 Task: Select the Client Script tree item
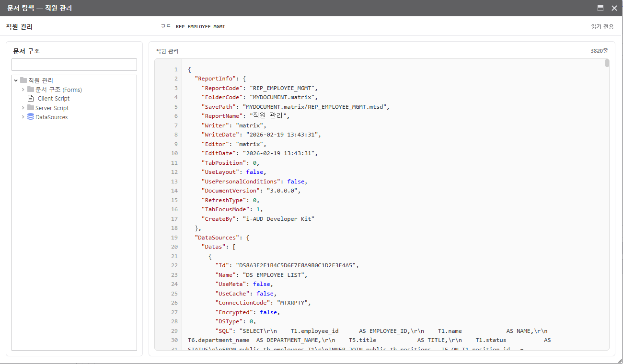[x=54, y=99]
